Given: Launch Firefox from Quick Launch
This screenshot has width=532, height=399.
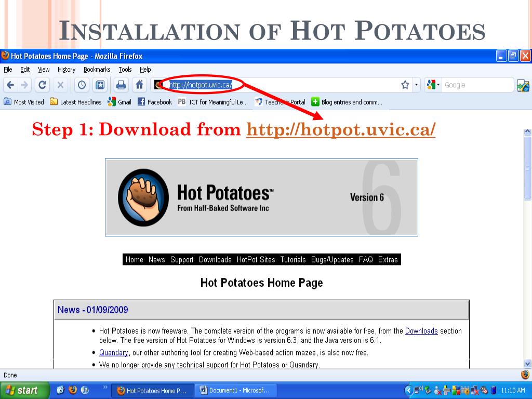Looking at the screenshot, I should pyautogui.click(x=73, y=390).
